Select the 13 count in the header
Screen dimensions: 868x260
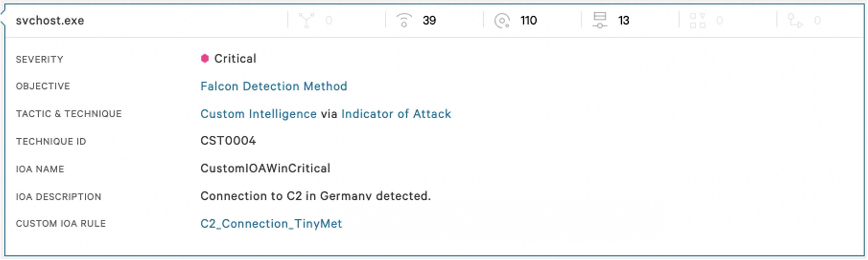pyautogui.click(x=623, y=21)
